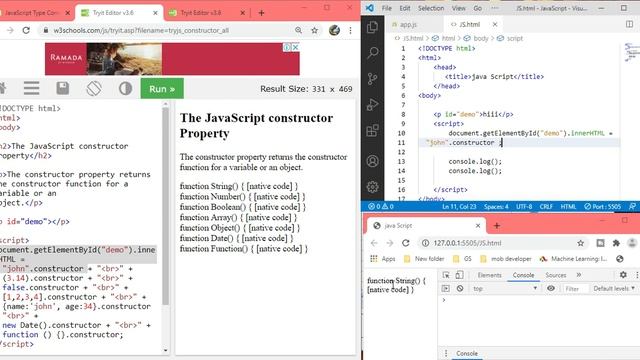Open the Apps shortcut in bookmarks bar
The width and height of the screenshot is (640, 360).
[x=382, y=259]
